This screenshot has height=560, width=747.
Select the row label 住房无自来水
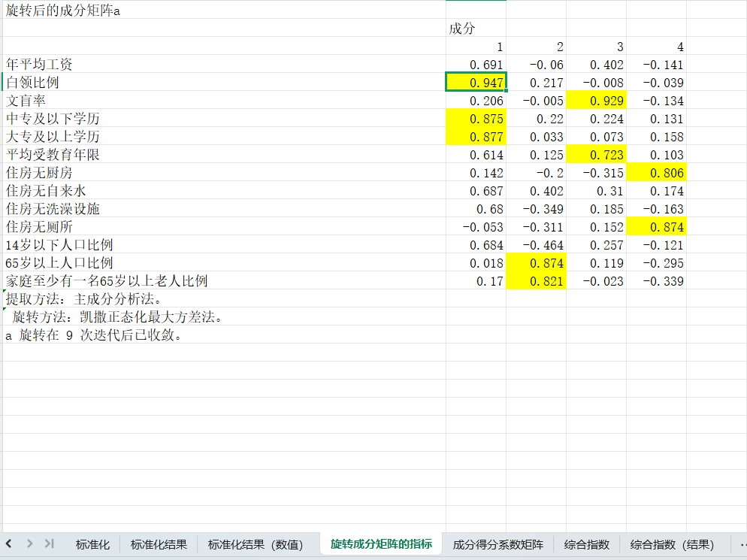[224, 191]
